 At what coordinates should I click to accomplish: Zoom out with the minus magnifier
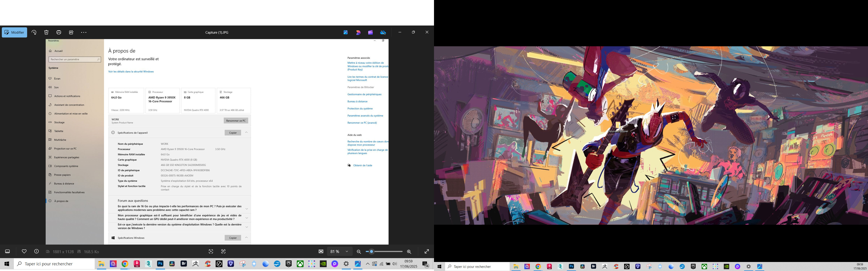tap(359, 252)
